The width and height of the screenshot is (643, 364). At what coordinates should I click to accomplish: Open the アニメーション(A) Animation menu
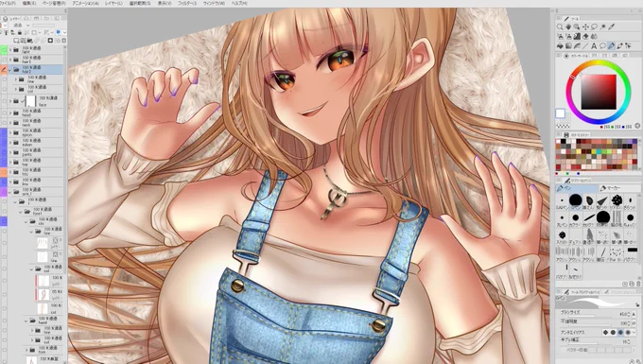point(85,3)
